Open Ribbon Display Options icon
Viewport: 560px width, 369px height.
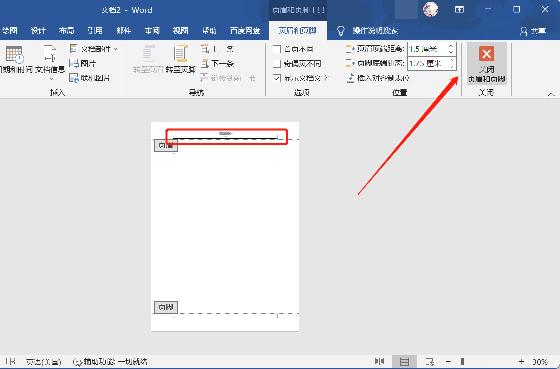[x=459, y=10]
